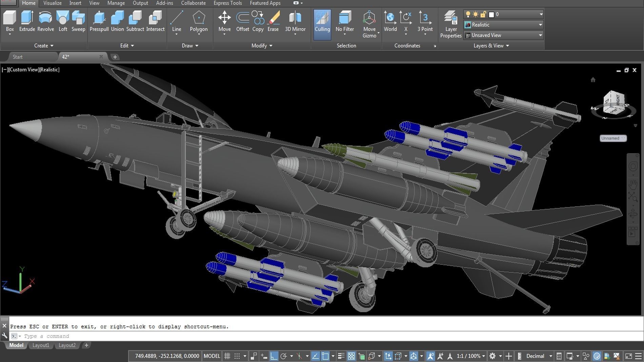Viewport: 644px width, 362px height.
Task: Toggle polar tracking in status bar
Action: click(284, 356)
